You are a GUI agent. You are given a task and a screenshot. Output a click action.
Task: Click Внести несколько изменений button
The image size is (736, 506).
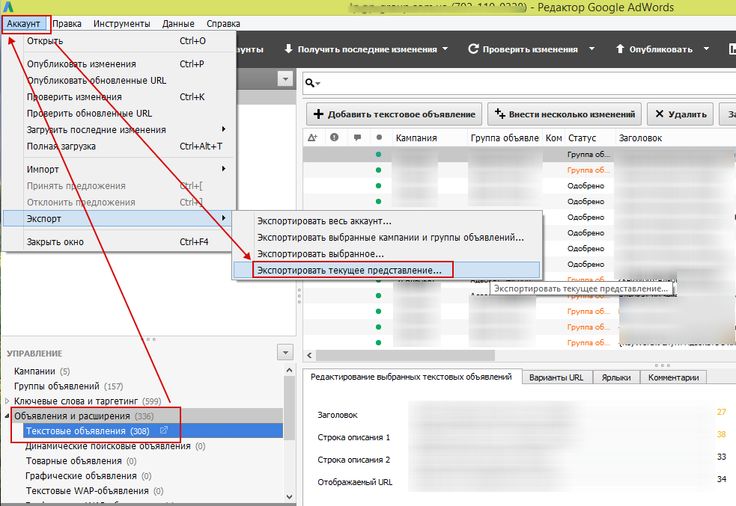point(564,114)
